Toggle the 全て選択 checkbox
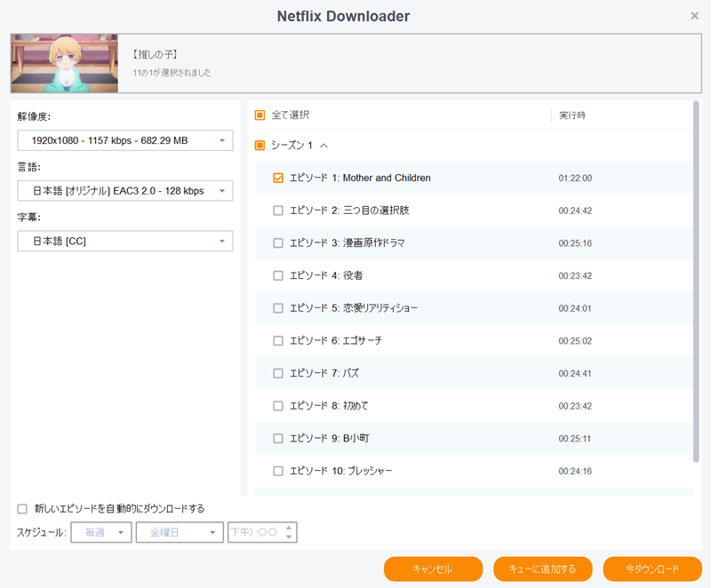 (260, 115)
